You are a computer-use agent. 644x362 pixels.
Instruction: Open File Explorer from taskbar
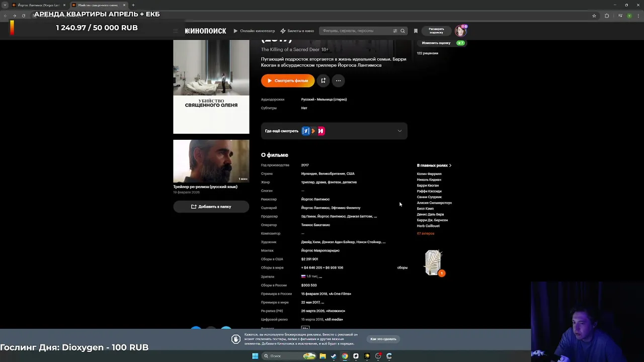[323, 356]
